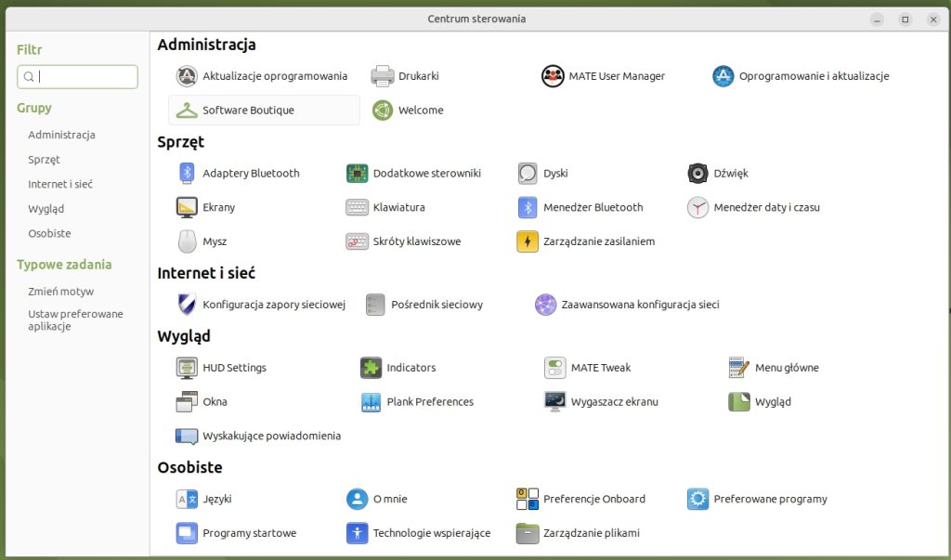Open the MATE Tweak icon

(555, 368)
